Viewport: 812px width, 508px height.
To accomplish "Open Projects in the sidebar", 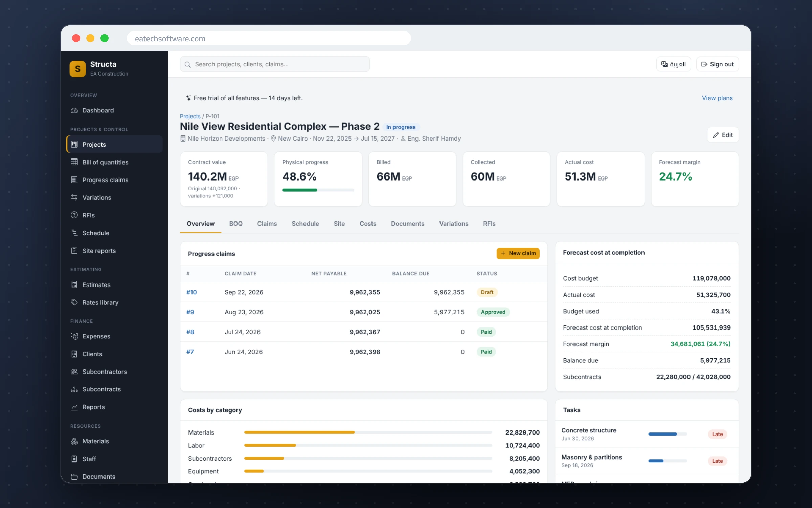I will (114, 144).
